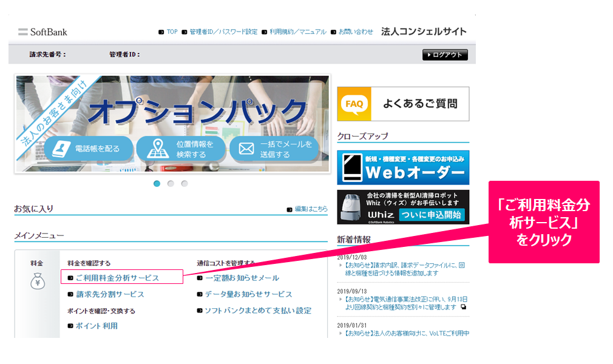The image size is (613, 364).
Task: Click arrow icon beside データ量お知らせサービス
Action: pos(200,294)
